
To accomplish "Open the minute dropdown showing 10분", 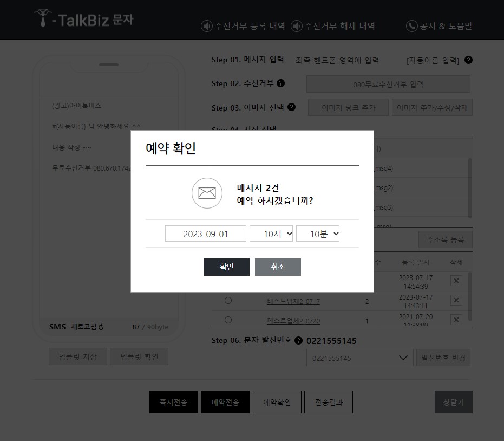I will (318, 234).
